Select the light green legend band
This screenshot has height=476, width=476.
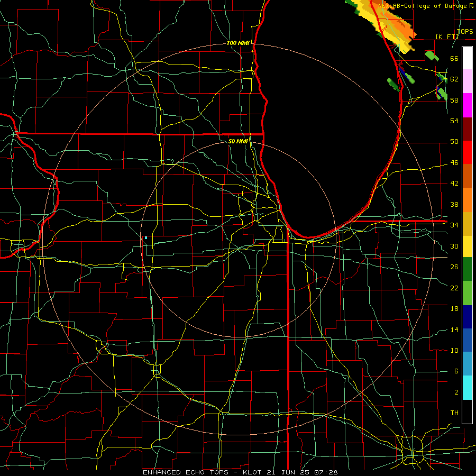coord(467,293)
